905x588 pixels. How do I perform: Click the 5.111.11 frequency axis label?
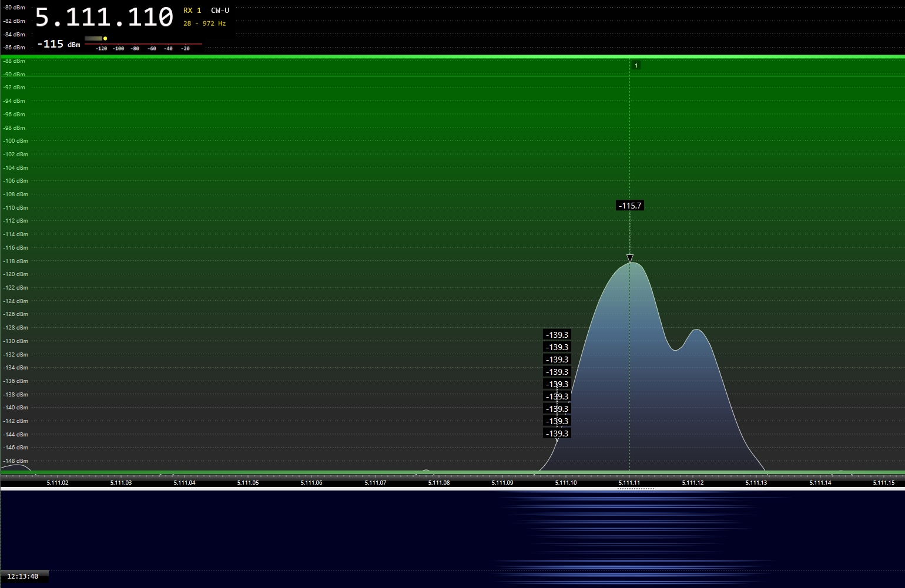click(x=629, y=483)
